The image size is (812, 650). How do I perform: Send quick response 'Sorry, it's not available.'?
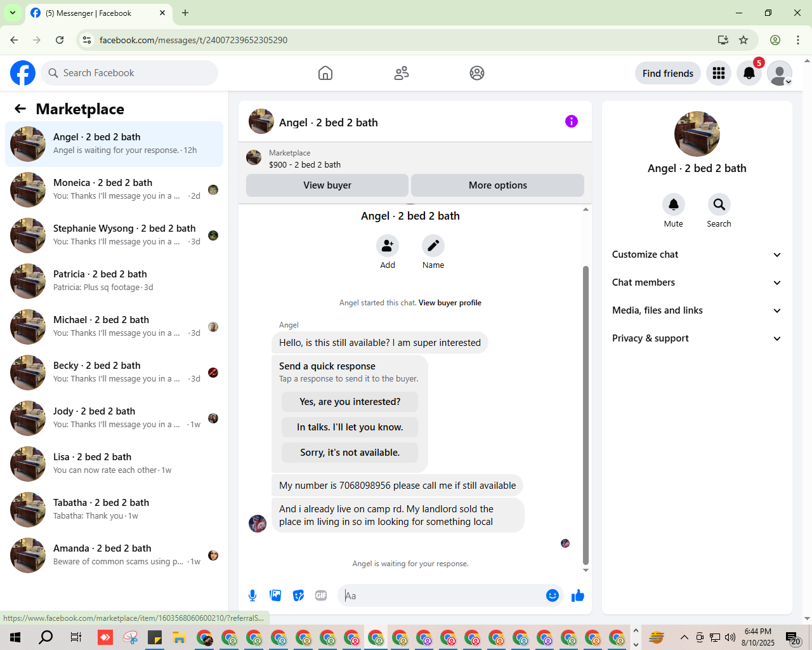350,453
